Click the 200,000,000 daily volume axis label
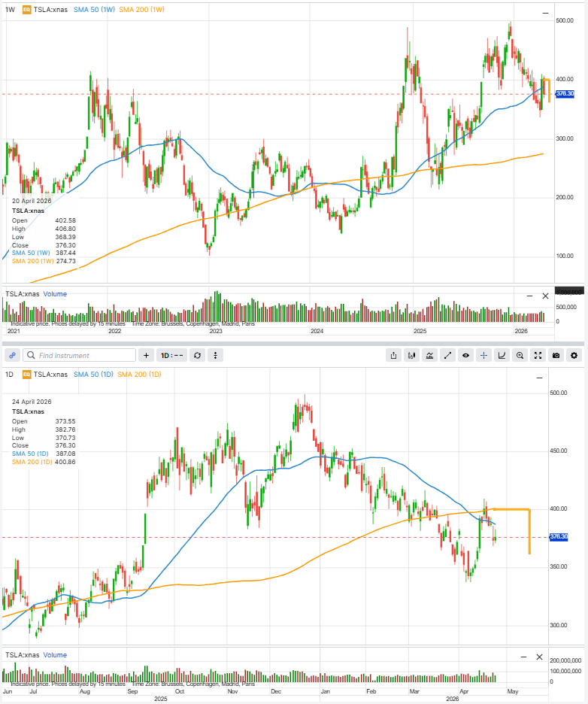Viewport: 588px width, 704px height. (x=565, y=660)
